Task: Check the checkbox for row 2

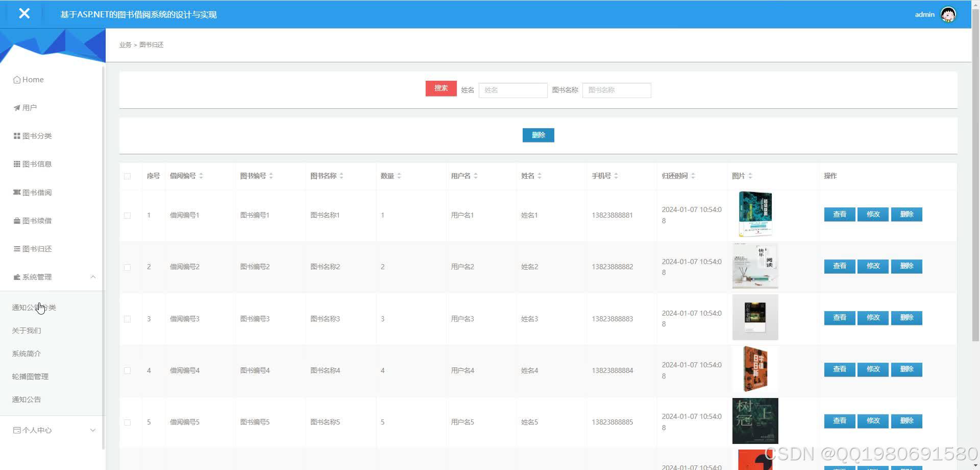Action: [127, 267]
